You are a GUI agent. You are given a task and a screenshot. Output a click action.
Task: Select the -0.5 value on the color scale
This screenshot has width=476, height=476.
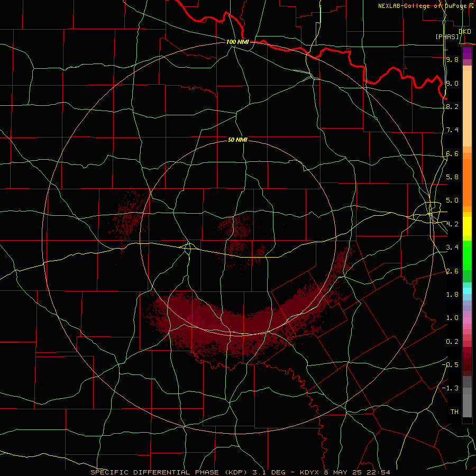tap(450, 365)
